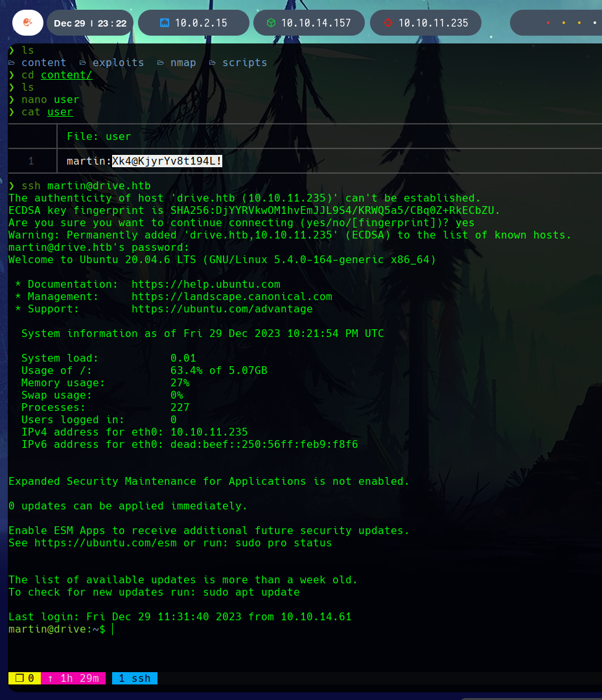Viewport: 602px width, 700px height.
Task: Click the https://ubuntu.com/advantage link
Action: click(222, 309)
